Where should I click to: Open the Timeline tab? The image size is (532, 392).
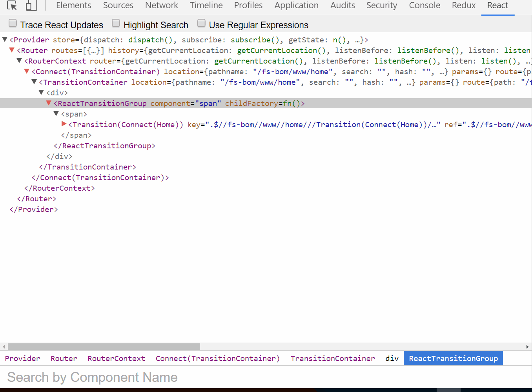click(206, 5)
